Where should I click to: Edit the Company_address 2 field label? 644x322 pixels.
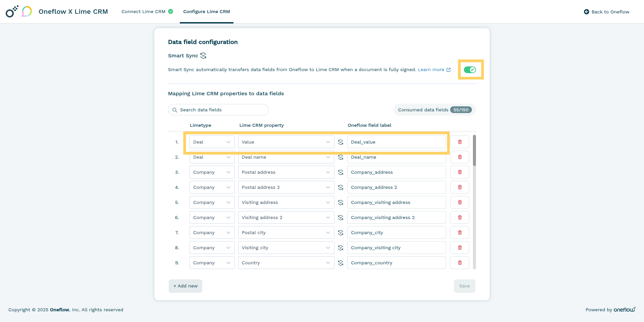(396, 187)
